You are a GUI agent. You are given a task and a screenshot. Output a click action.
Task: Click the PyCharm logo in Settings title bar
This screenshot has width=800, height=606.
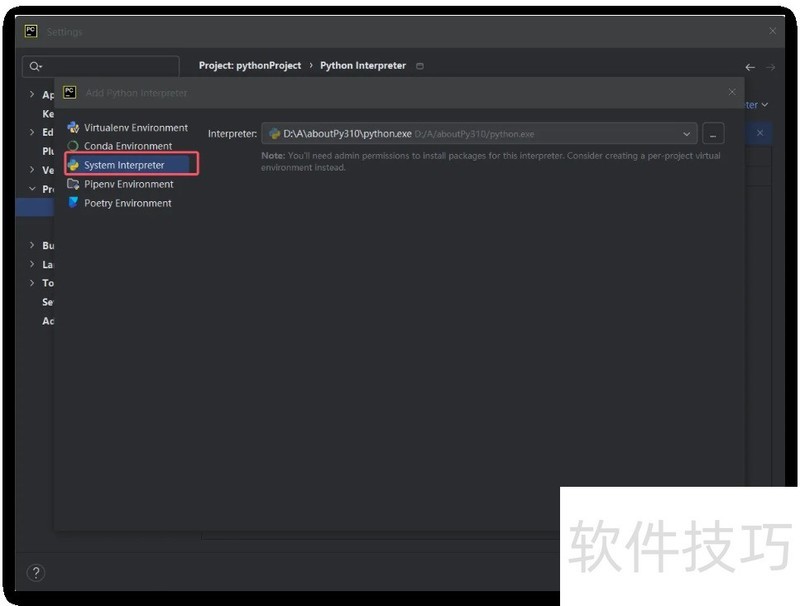(x=32, y=31)
